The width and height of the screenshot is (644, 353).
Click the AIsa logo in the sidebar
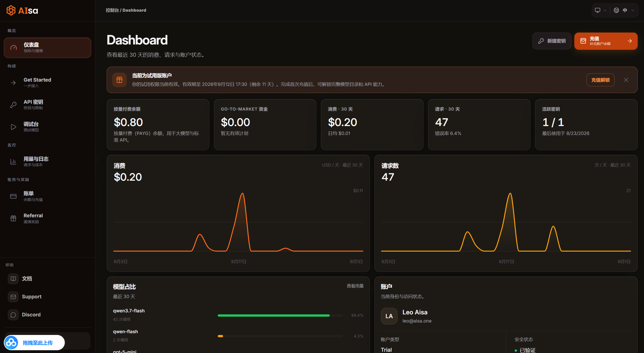point(22,10)
